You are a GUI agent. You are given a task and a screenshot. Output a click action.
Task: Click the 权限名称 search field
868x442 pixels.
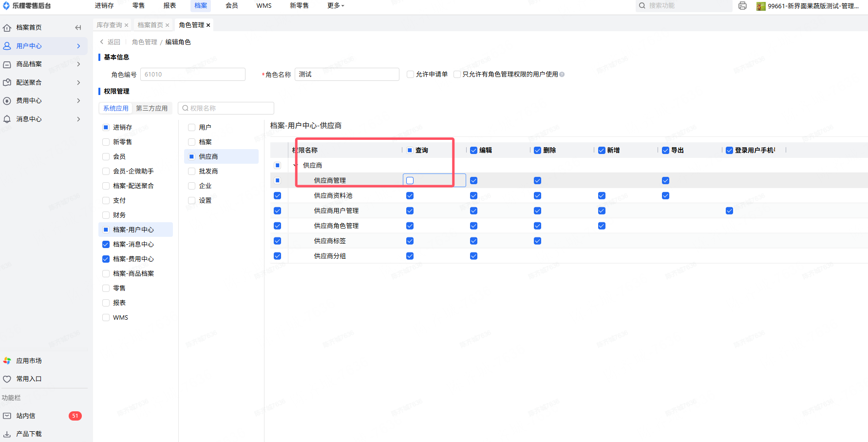[x=226, y=108]
